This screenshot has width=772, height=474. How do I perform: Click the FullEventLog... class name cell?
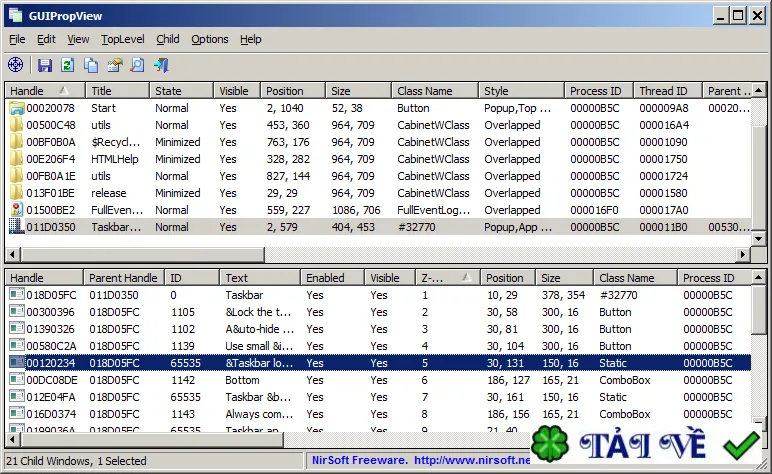[434, 210]
